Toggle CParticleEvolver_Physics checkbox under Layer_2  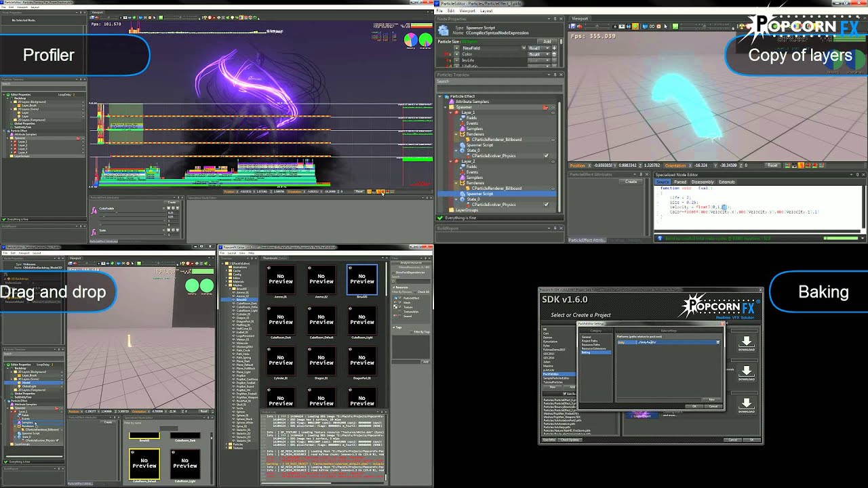click(547, 204)
